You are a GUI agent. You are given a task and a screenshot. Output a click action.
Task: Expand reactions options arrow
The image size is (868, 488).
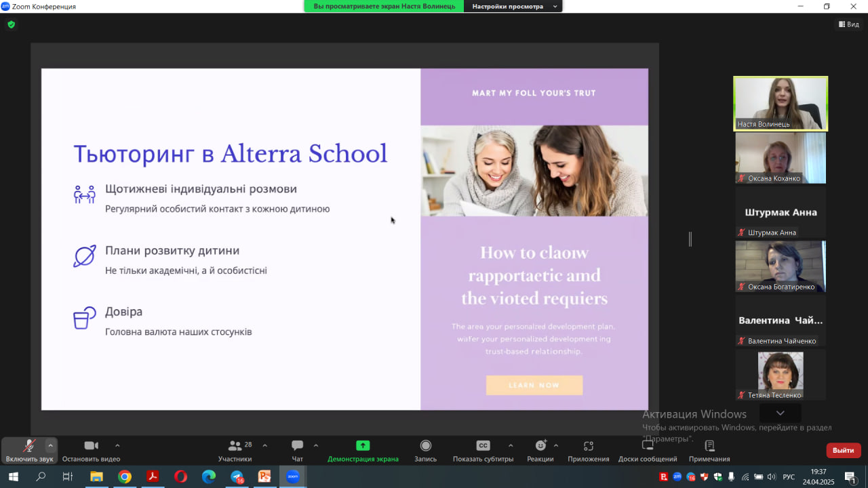(x=556, y=445)
